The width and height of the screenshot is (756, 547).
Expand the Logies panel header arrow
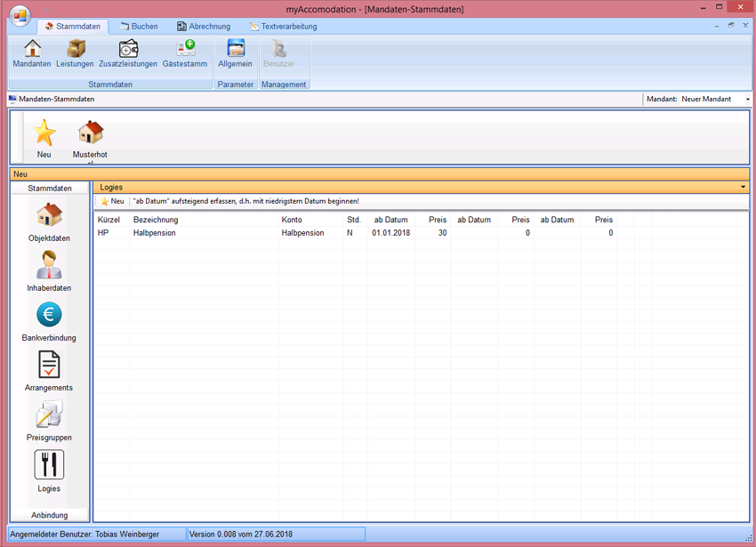tap(743, 188)
